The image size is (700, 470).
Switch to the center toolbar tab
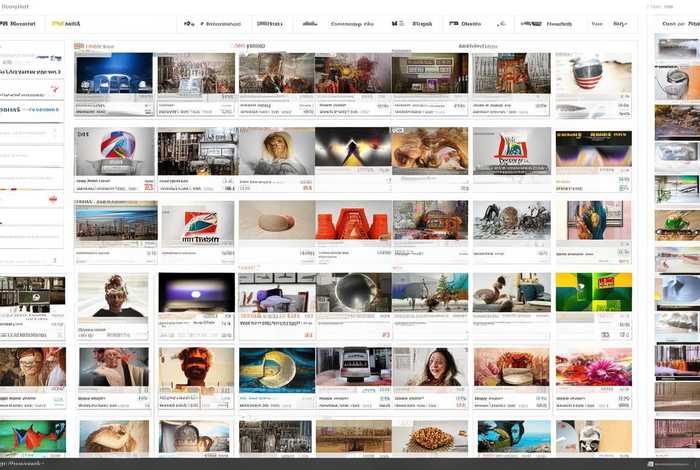pyautogui.click(x=352, y=24)
